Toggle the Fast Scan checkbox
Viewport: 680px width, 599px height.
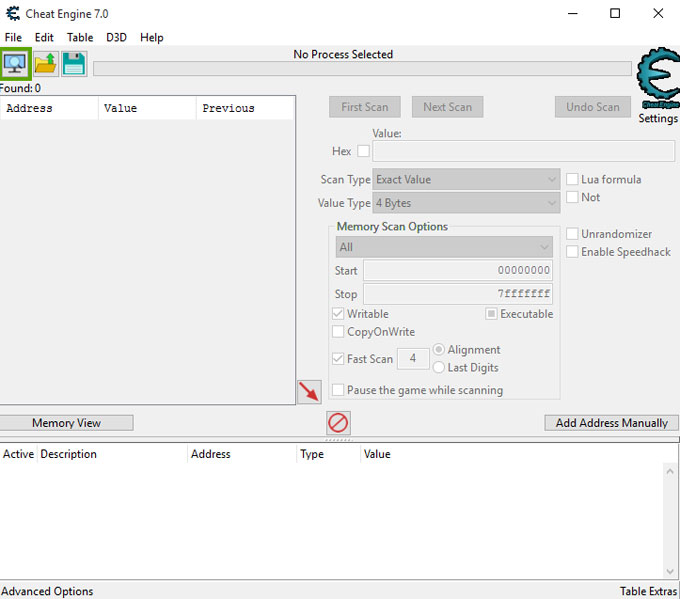click(338, 359)
